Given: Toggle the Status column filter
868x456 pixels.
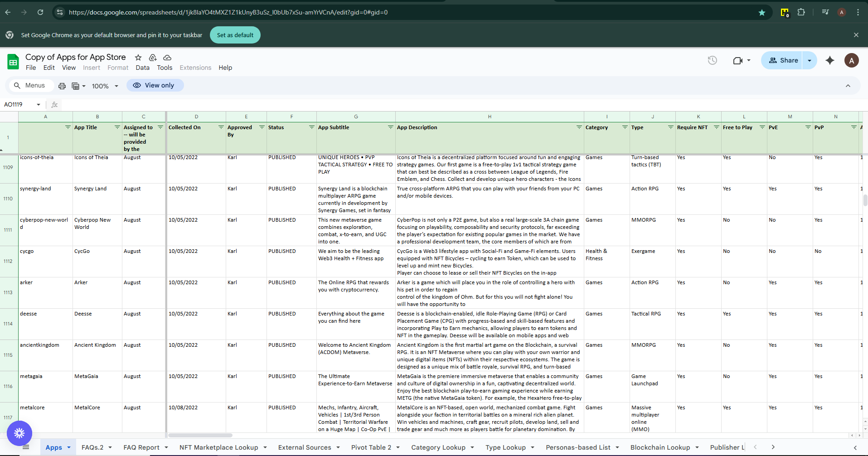Looking at the screenshot, I should (311, 127).
